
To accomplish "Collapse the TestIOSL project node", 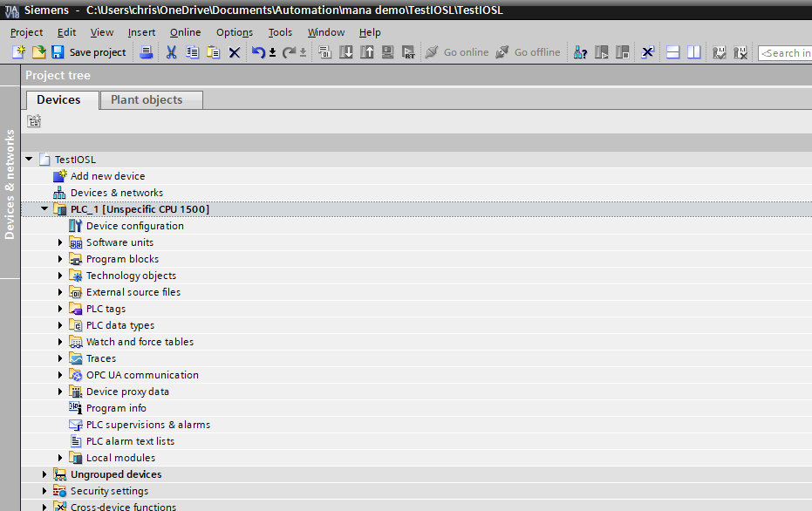I will [29, 159].
